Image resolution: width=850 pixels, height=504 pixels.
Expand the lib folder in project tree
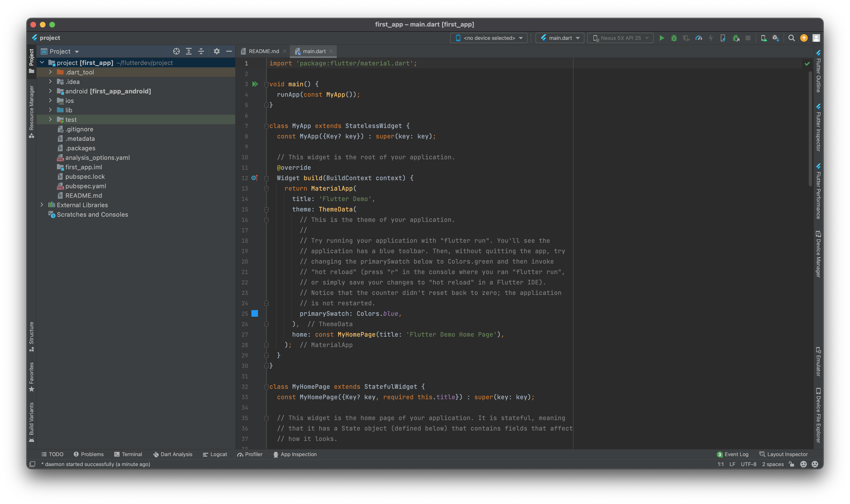point(50,110)
